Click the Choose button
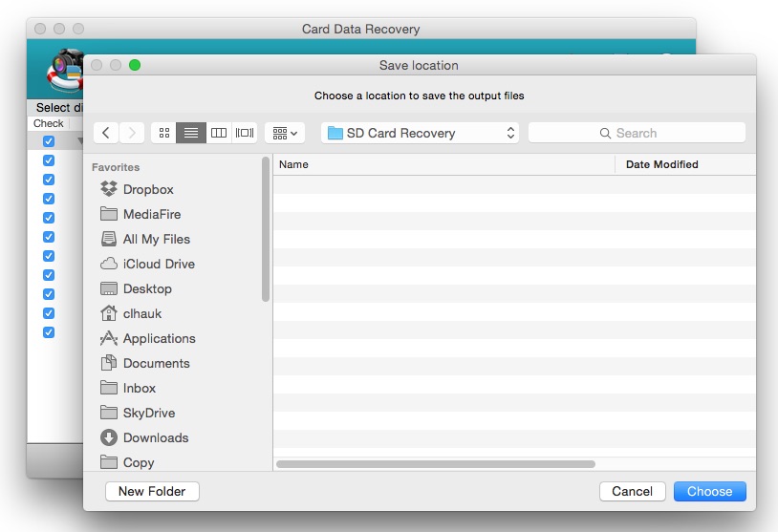 tap(709, 491)
